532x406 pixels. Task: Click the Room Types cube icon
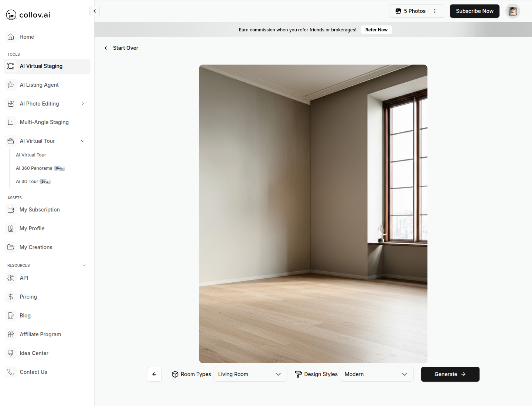point(175,374)
